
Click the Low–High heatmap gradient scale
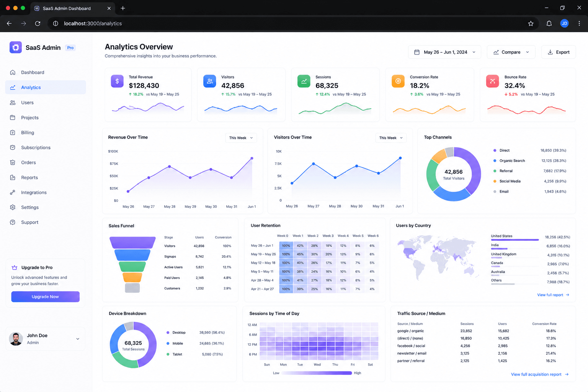(317, 373)
